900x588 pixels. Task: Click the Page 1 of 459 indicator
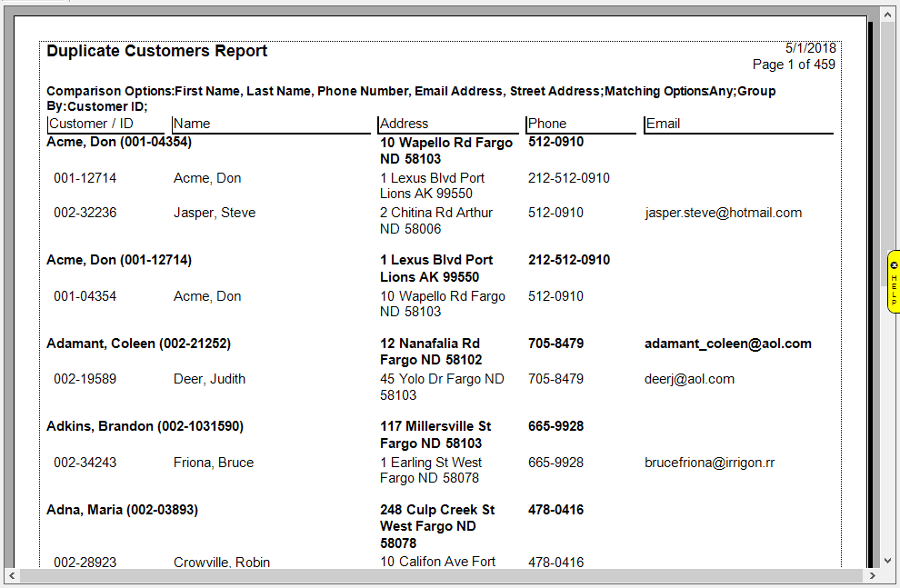tap(793, 65)
